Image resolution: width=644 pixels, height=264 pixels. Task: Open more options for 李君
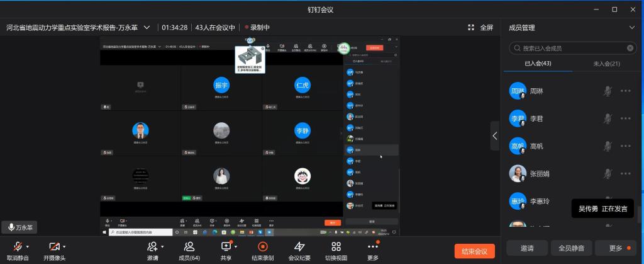click(625, 118)
